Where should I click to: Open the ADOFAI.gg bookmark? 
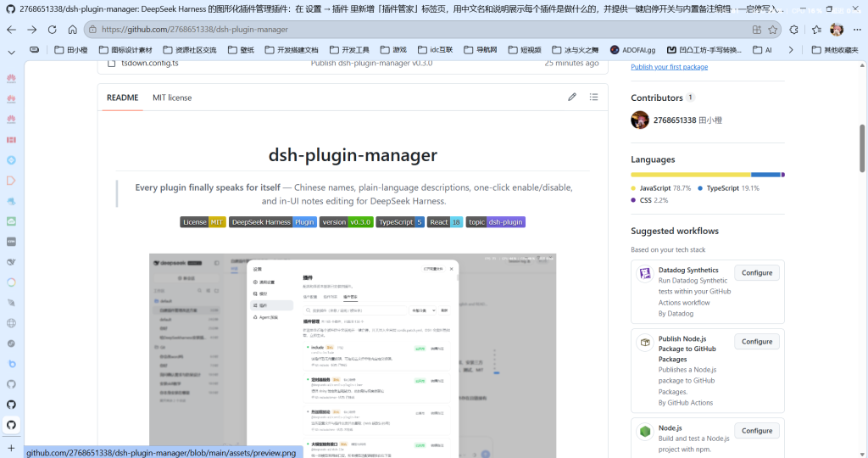632,50
